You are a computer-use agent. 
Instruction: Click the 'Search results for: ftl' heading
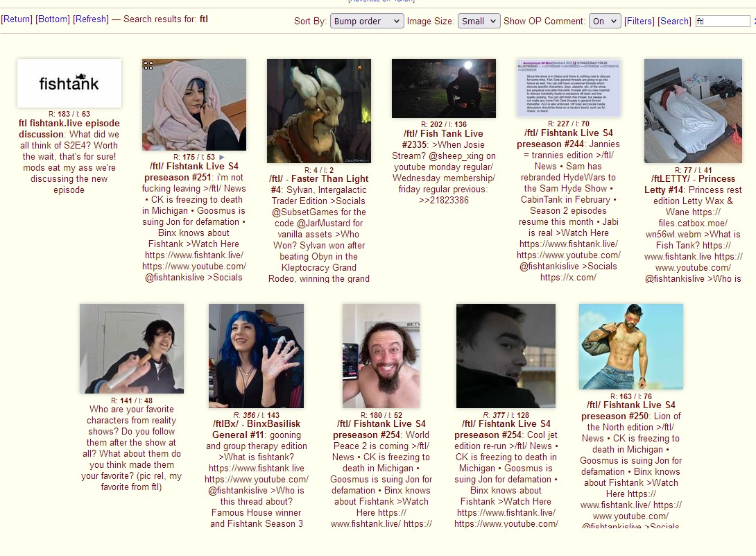(165, 19)
